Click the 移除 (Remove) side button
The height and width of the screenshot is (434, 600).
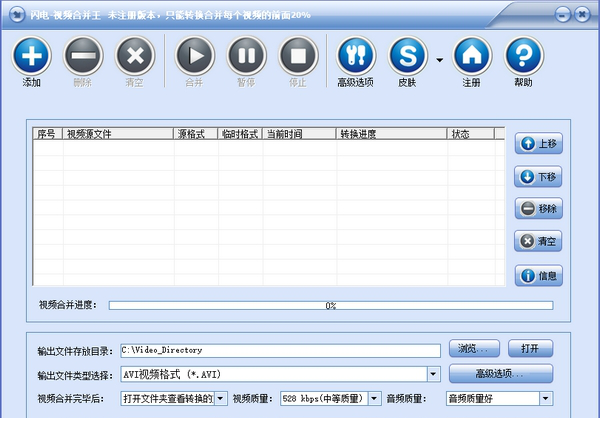point(538,209)
